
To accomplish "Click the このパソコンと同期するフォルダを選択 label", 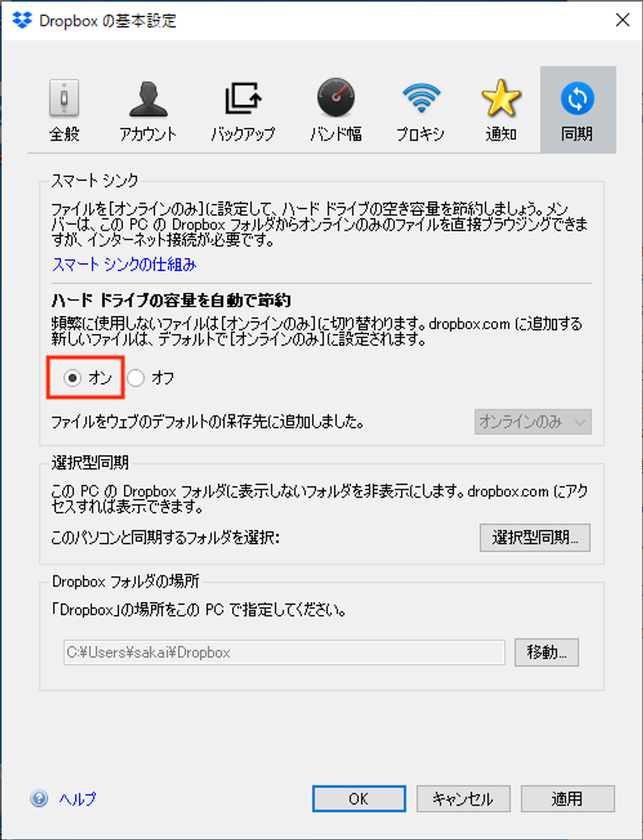I will [165, 537].
